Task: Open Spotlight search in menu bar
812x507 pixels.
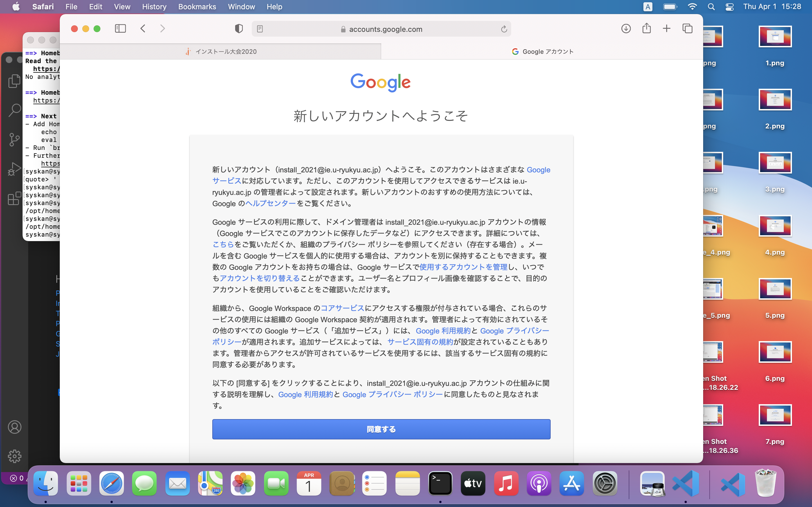Action: point(711,7)
